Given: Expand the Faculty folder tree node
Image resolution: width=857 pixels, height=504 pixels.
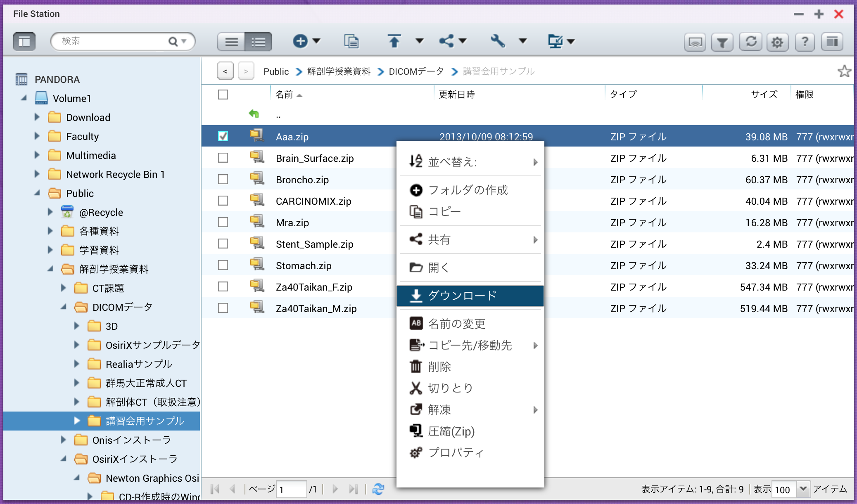Looking at the screenshot, I should 37,136.
